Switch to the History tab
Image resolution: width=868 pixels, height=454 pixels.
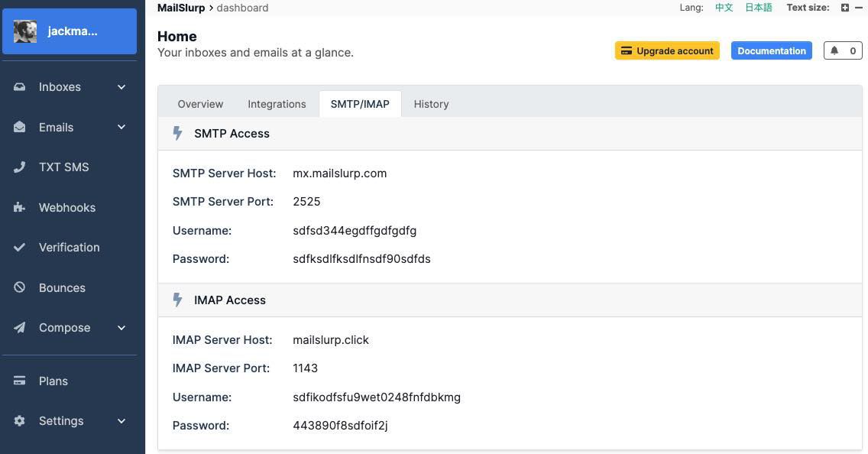431,104
